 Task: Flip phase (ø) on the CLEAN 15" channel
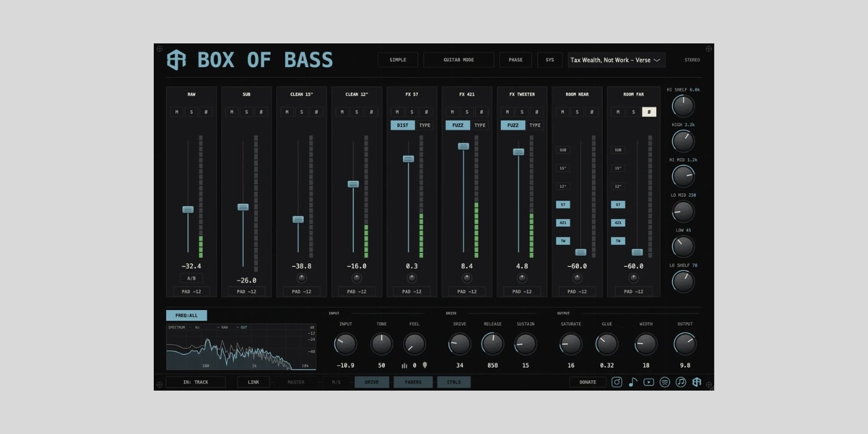pyautogui.click(x=316, y=112)
